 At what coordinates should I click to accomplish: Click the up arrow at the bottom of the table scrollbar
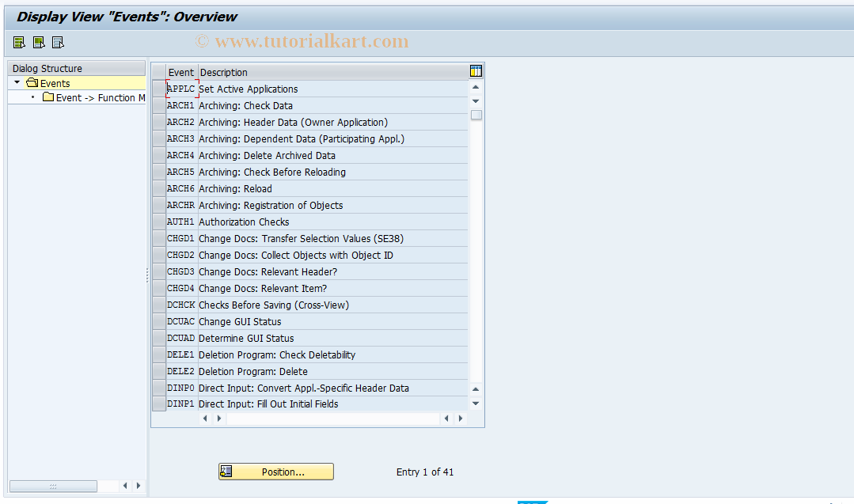click(x=476, y=389)
